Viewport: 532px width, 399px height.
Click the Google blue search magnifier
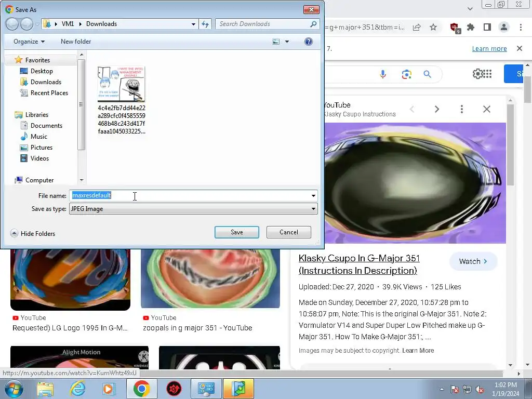click(427, 74)
